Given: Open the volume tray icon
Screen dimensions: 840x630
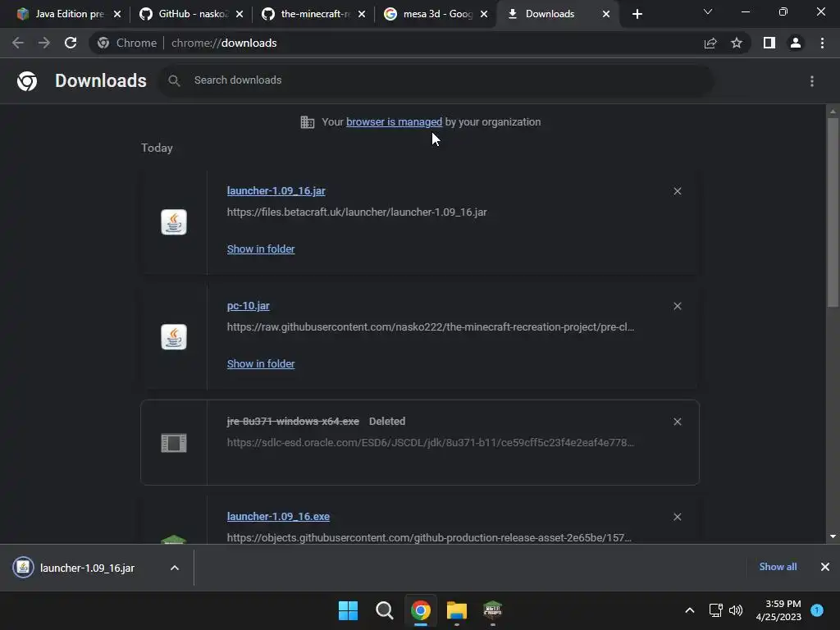Looking at the screenshot, I should [x=736, y=610].
